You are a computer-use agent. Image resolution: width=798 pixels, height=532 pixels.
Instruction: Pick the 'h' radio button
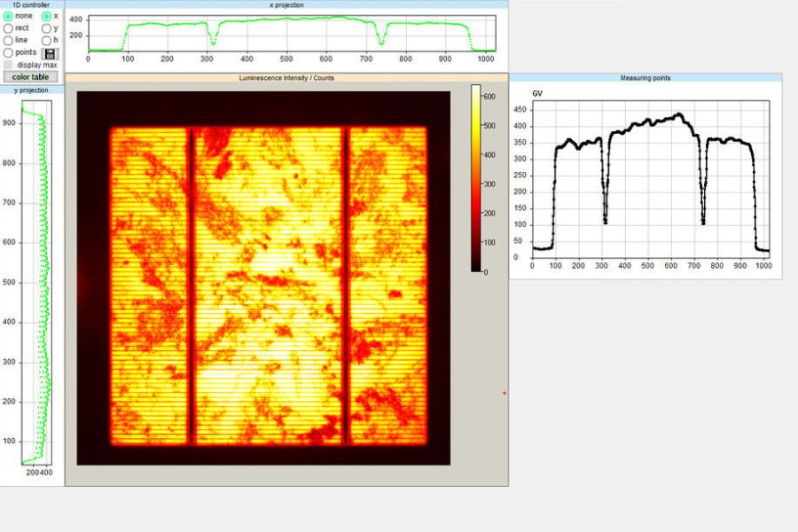(x=47, y=40)
